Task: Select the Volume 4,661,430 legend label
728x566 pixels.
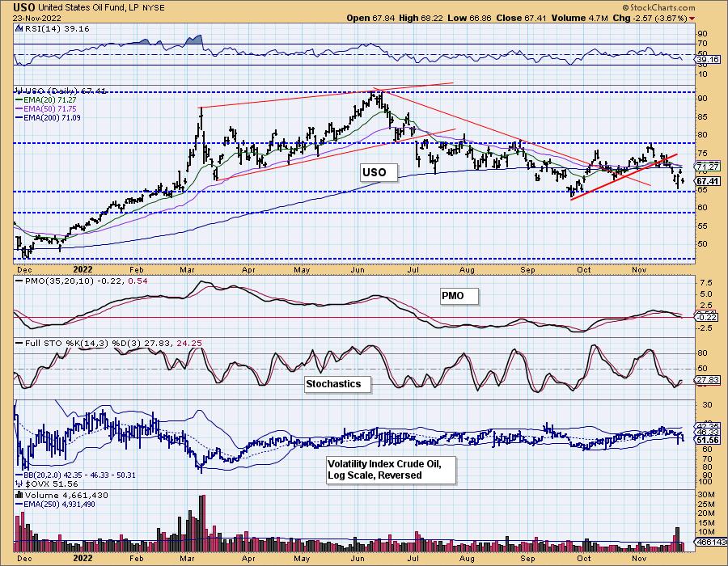Action: [x=66, y=496]
